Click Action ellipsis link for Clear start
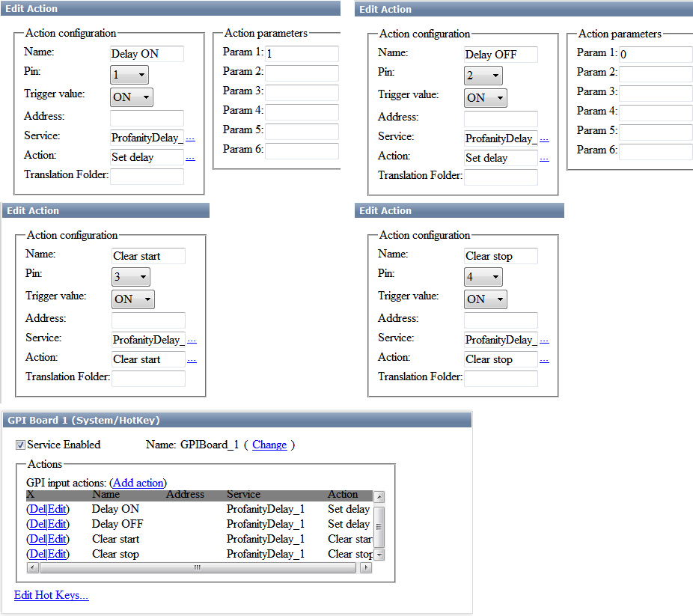Image resolution: width=693 pixels, height=616 pixels. pyautogui.click(x=192, y=360)
